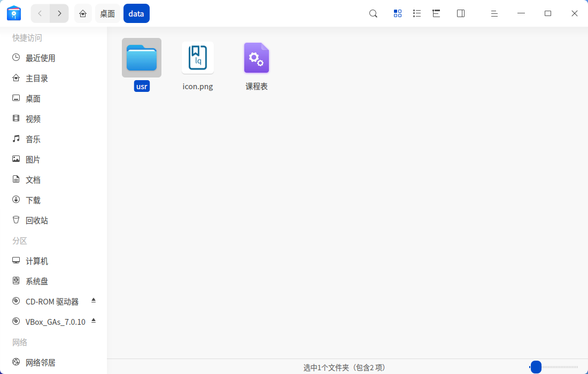The image size is (588, 374).
Task: Click the picture icon beside 图片
Action: click(16, 159)
